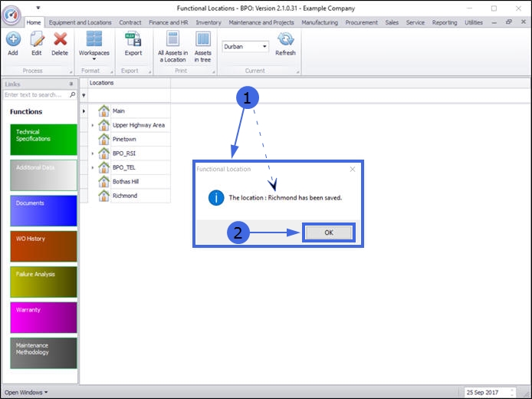Switch to the Home ribbon tab
532x399 pixels.
point(34,22)
